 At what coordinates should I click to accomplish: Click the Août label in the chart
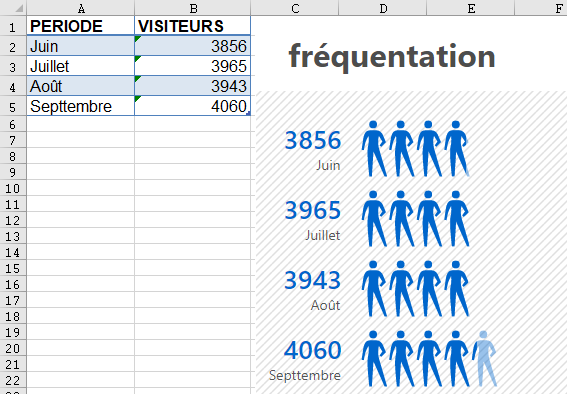pos(325,305)
